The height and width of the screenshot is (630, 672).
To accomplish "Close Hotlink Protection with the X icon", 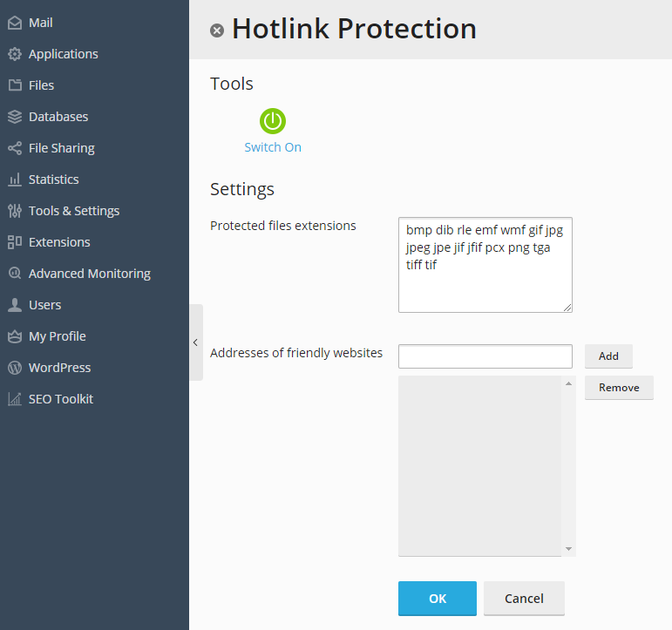I will pyautogui.click(x=217, y=30).
